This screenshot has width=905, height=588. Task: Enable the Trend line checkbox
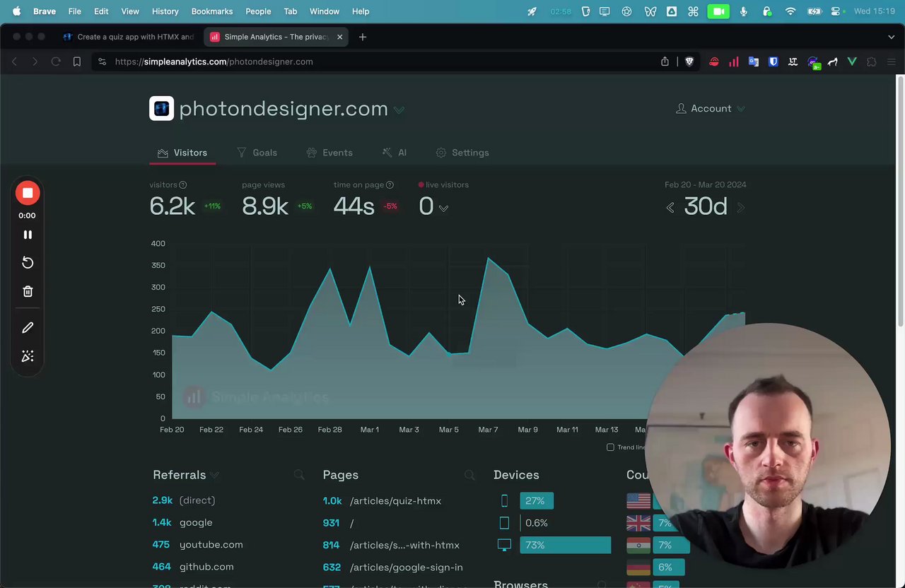point(610,447)
